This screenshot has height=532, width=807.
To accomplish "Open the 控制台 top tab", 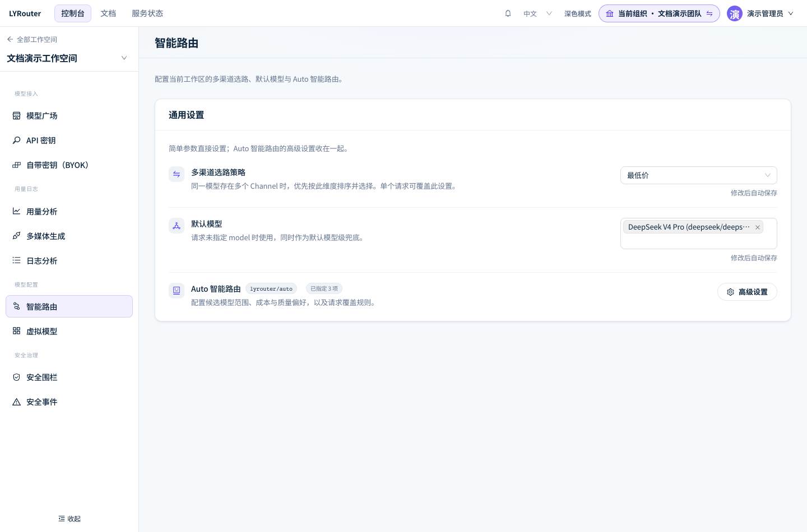I will click(73, 13).
